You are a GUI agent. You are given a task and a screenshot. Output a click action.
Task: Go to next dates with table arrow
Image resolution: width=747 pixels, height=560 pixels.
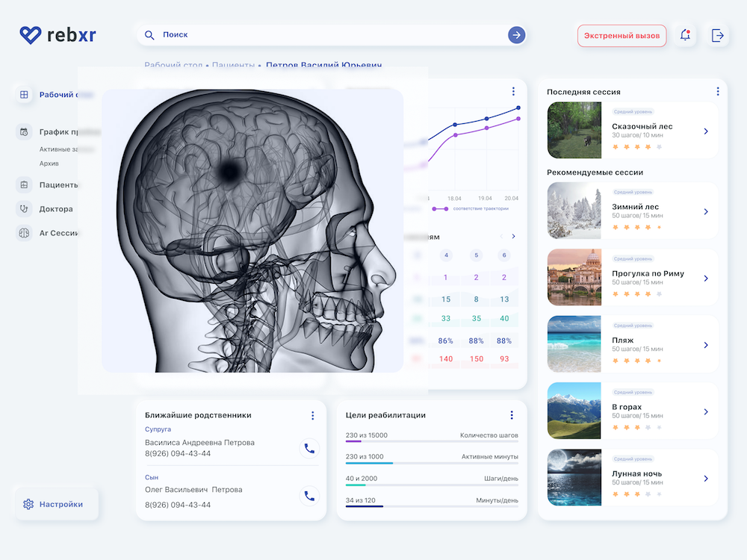[x=513, y=237]
